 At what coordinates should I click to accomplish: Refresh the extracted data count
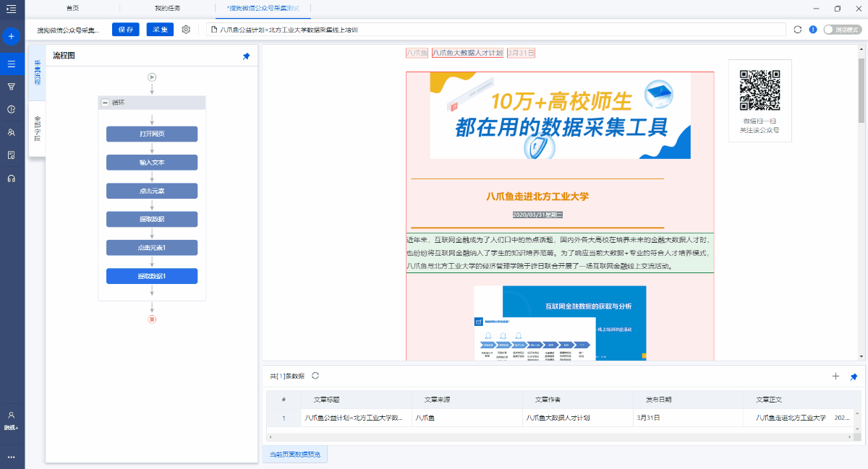pyautogui.click(x=315, y=376)
